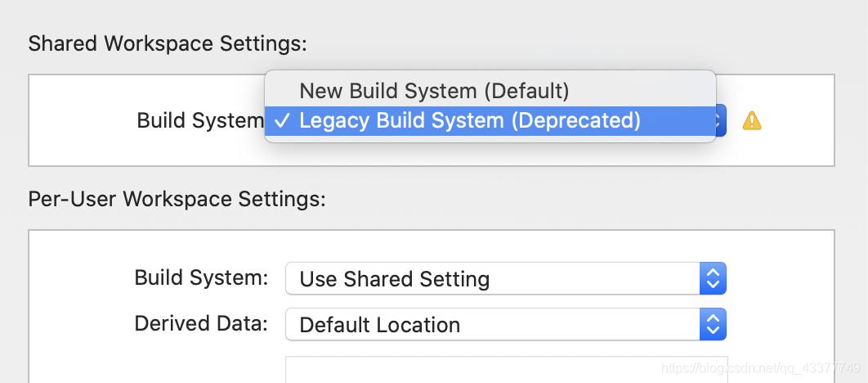The image size is (868, 383).
Task: Click the Per-User Workspace Settings heading
Action: [177, 199]
